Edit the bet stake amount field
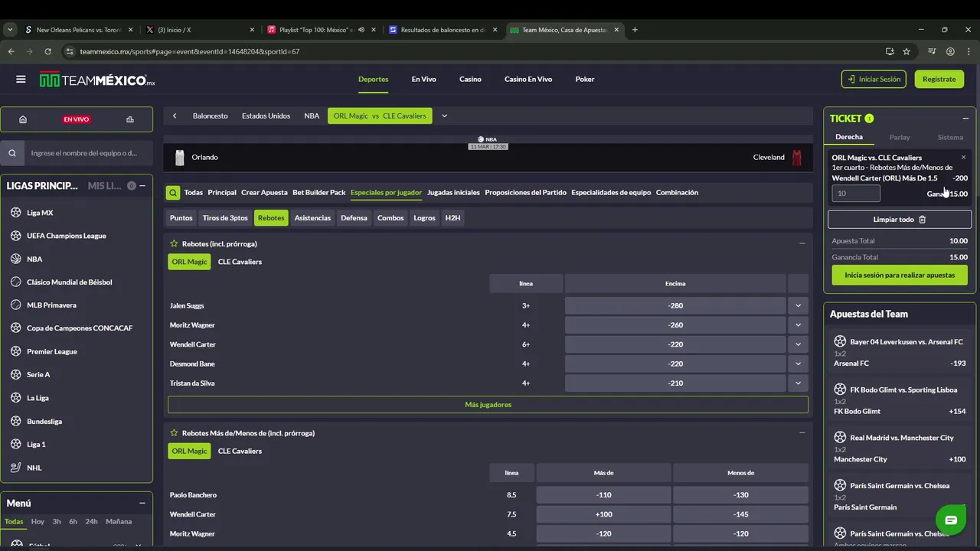Image resolution: width=980 pixels, height=551 pixels. [856, 194]
